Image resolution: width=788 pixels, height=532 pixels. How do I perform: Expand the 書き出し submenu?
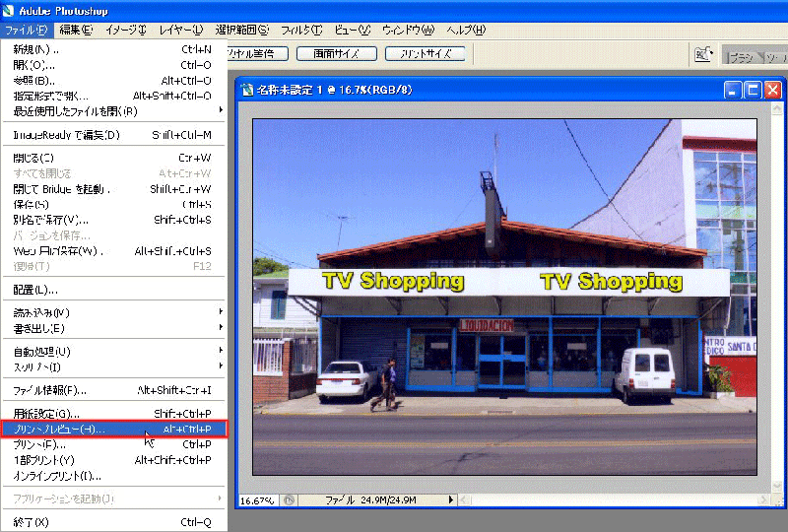221,327
